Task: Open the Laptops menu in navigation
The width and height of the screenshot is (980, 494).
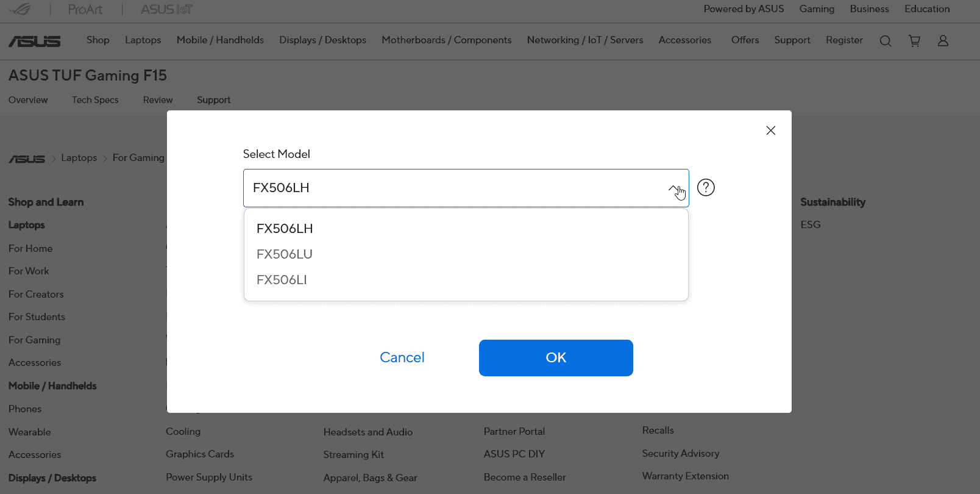Action: pyautogui.click(x=143, y=40)
